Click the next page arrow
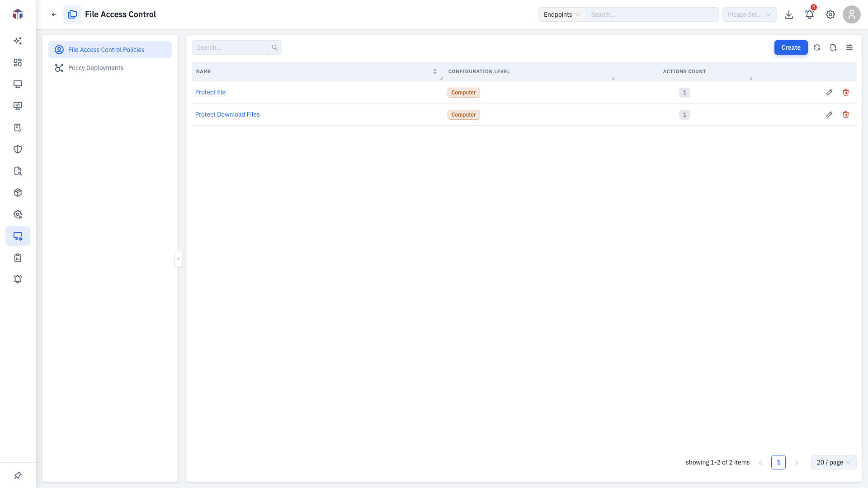868x488 pixels. 797,462
